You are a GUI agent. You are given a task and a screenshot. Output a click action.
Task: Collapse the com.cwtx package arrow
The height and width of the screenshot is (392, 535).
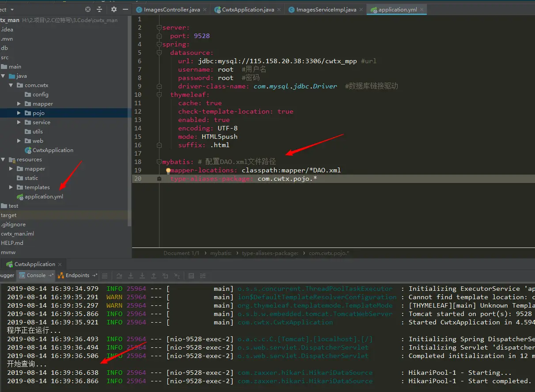(x=11, y=85)
